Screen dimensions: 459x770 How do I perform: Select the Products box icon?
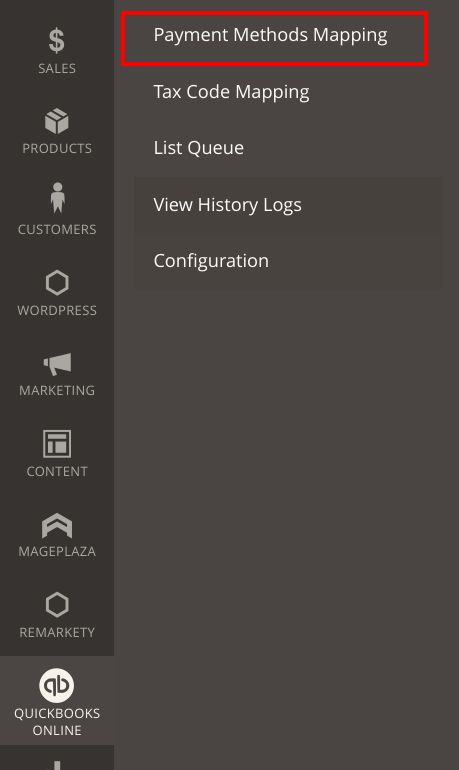coord(57,121)
